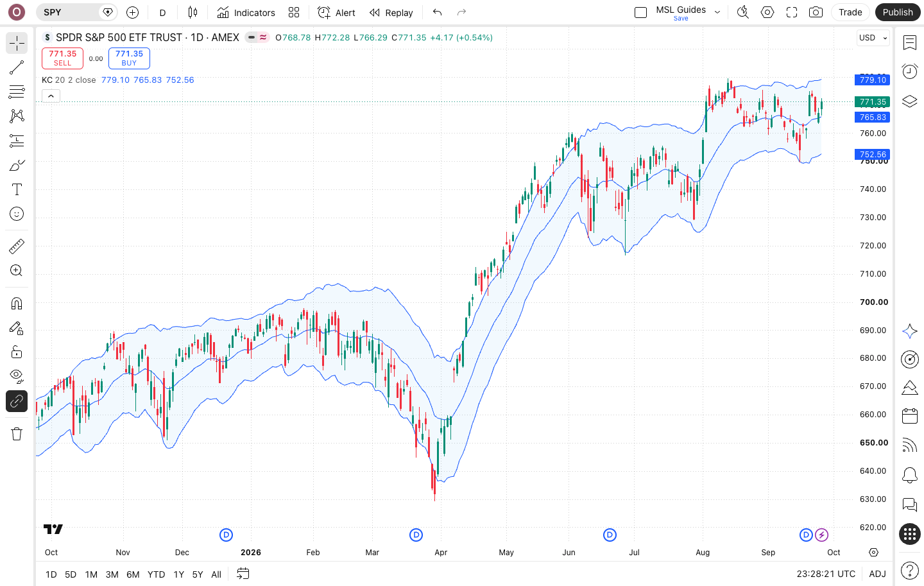Open the XABCD pattern tools
Screen dimensions: 924x586
(x=17, y=116)
